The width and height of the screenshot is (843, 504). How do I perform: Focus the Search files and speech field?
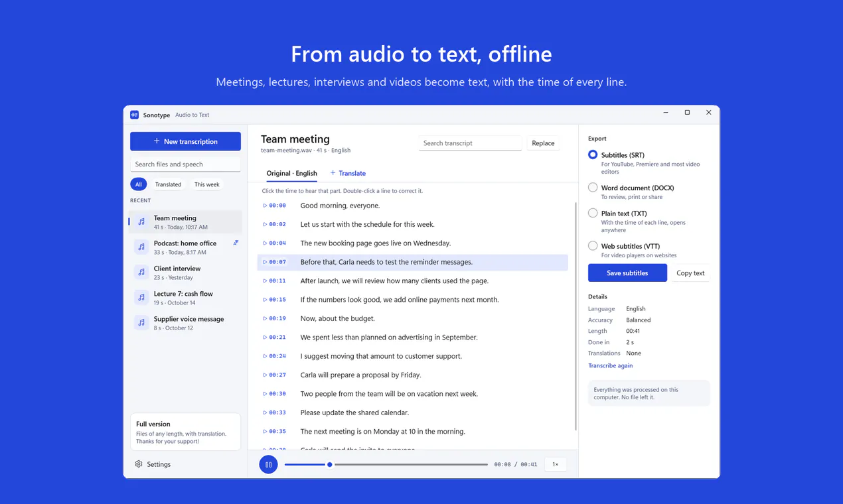coord(185,164)
